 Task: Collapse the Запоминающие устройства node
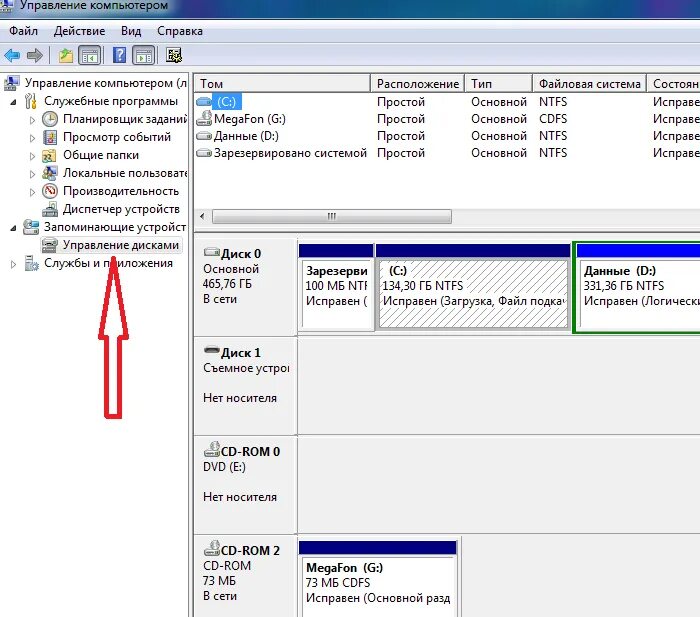pyautogui.click(x=13, y=228)
